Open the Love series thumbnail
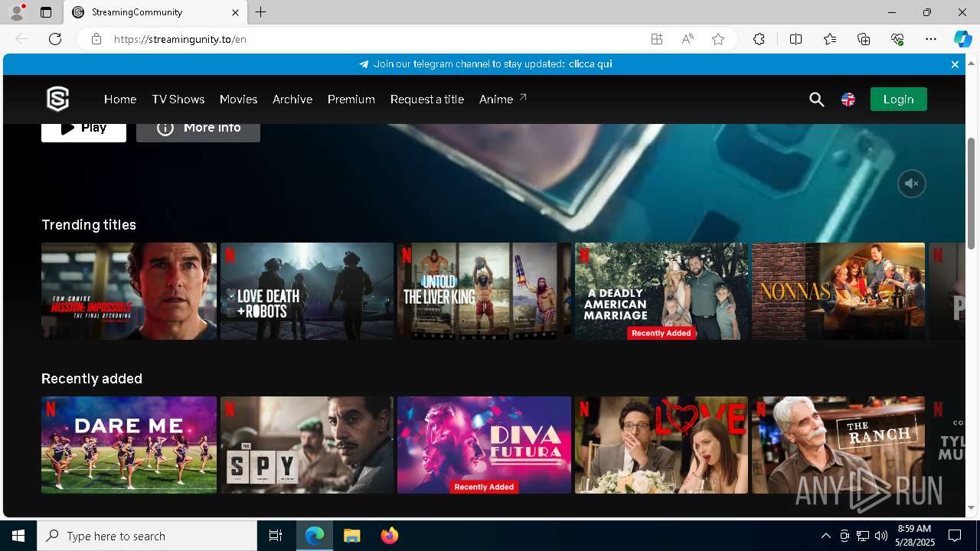The image size is (980, 551). [x=661, y=445]
